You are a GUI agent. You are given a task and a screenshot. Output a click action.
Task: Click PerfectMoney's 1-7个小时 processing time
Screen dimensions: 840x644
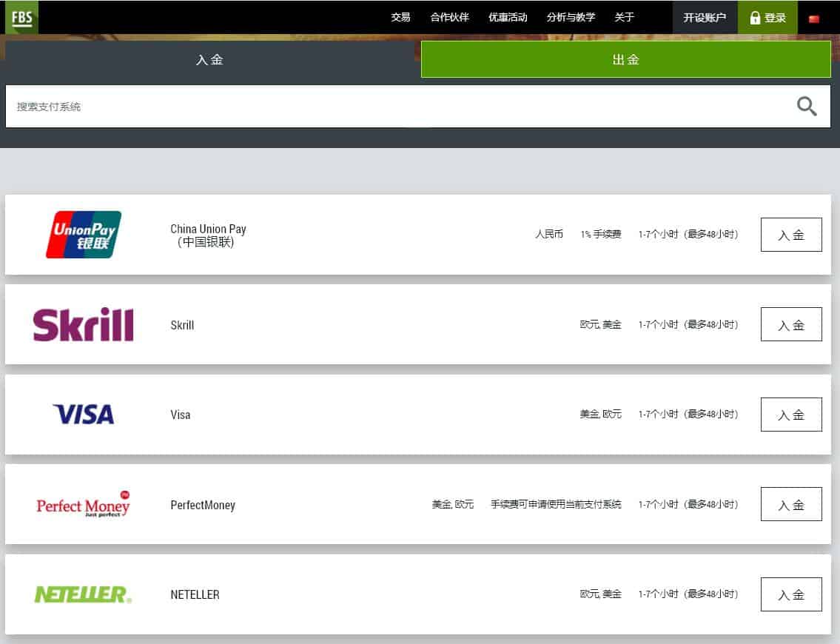[x=688, y=504]
